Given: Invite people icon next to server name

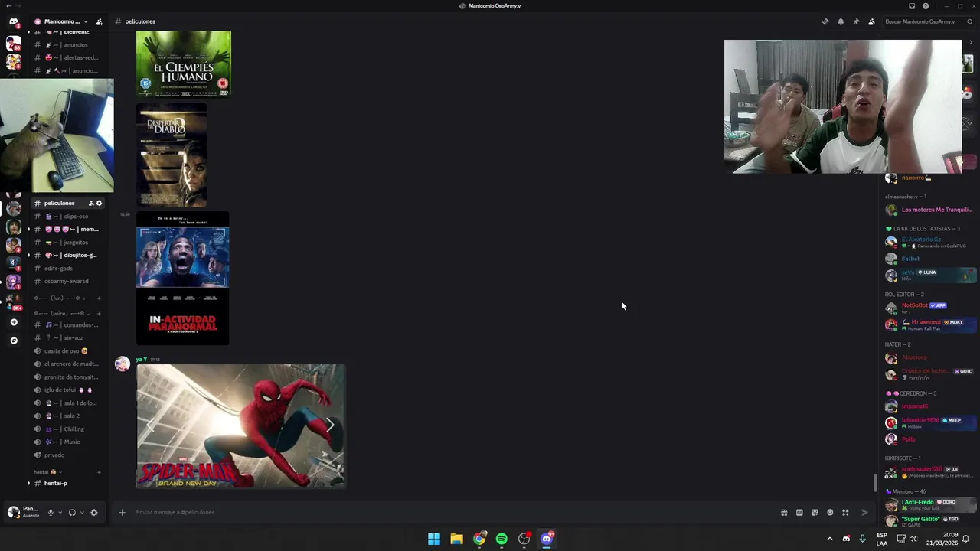Looking at the screenshot, I should coord(99,21).
